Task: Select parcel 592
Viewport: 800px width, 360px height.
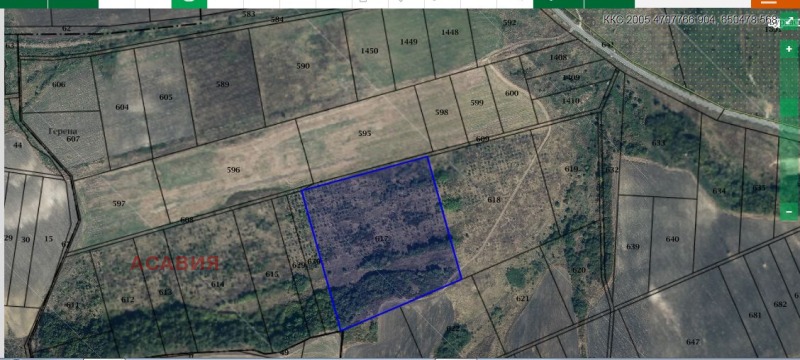Action: click(x=509, y=22)
